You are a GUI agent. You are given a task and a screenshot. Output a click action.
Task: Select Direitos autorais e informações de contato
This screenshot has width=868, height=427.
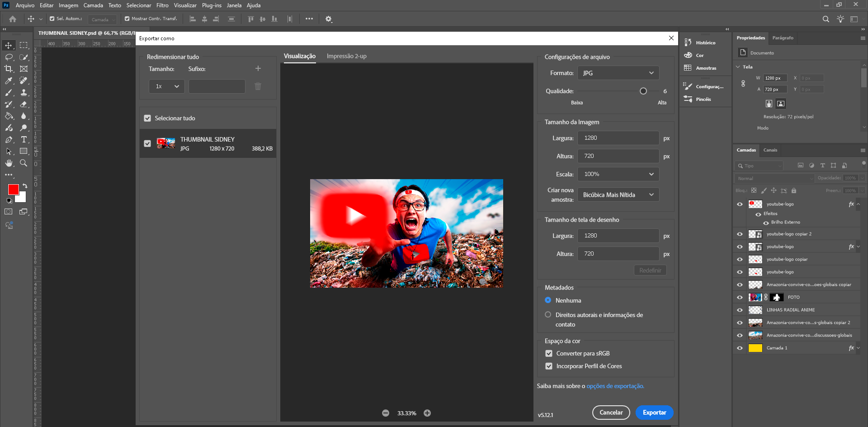(x=548, y=315)
